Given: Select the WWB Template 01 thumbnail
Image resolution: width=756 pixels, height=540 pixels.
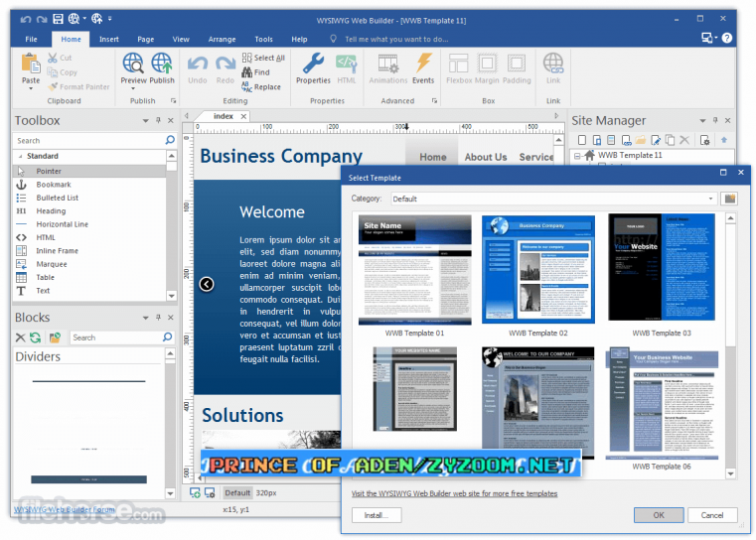Looking at the screenshot, I should (x=414, y=270).
